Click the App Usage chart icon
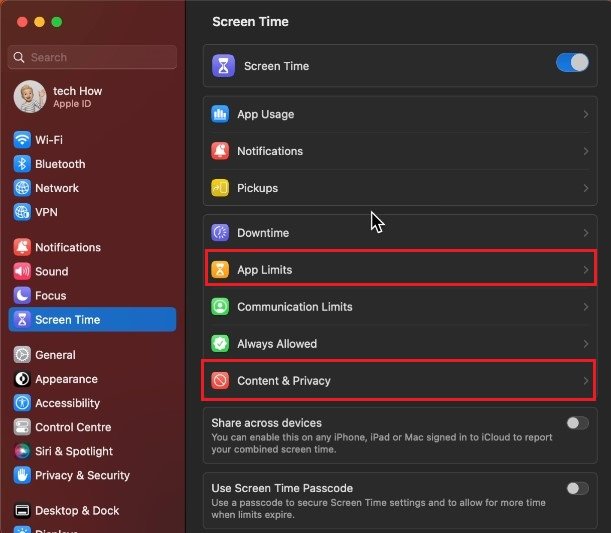Image resolution: width=611 pixels, height=533 pixels. (220, 114)
